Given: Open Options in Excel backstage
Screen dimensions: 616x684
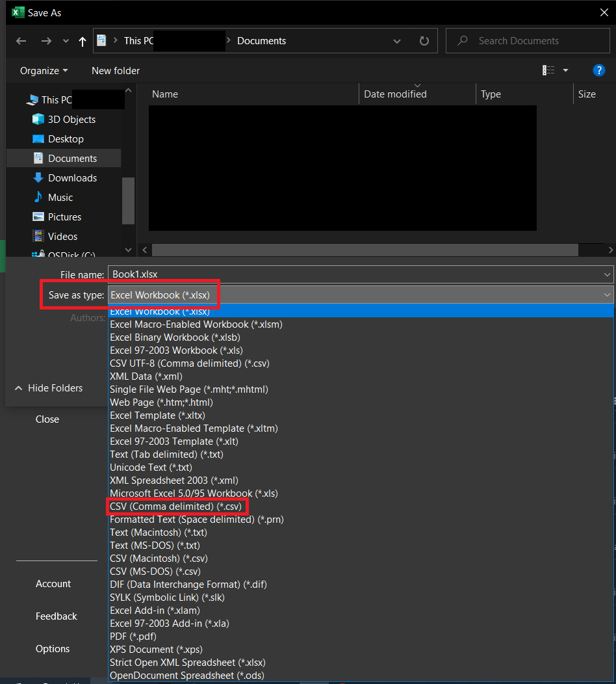Looking at the screenshot, I should (53, 649).
